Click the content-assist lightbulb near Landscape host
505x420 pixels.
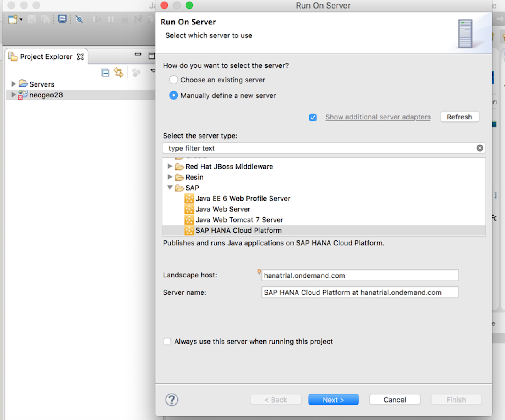point(259,272)
